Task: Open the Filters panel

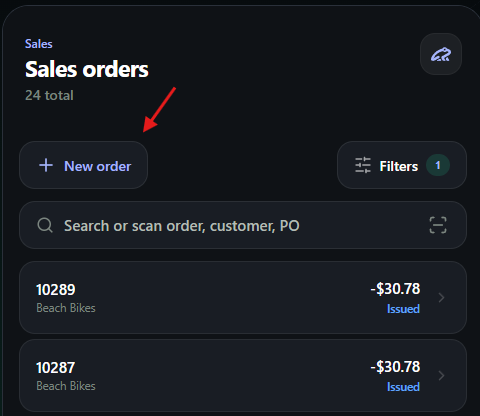Action: [x=402, y=165]
